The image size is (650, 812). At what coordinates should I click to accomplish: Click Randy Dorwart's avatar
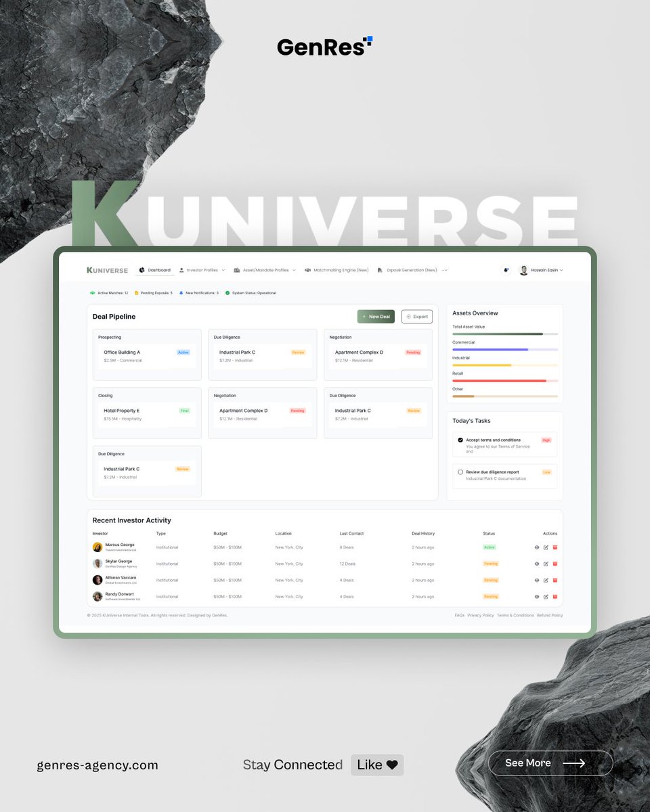tap(97, 597)
